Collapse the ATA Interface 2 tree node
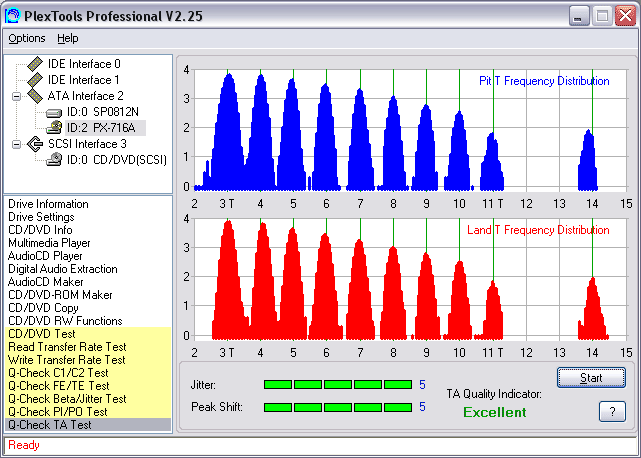Screen dimensions: 641x458 (x=16, y=97)
